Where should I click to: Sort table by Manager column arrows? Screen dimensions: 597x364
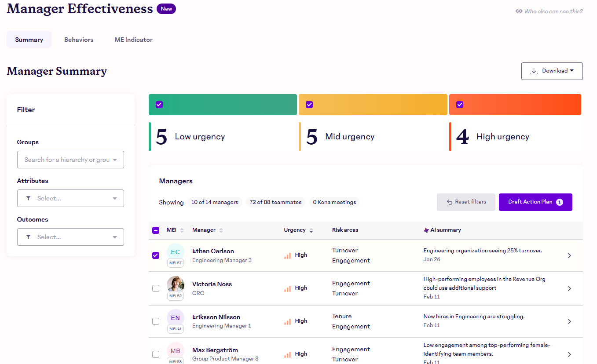221,230
